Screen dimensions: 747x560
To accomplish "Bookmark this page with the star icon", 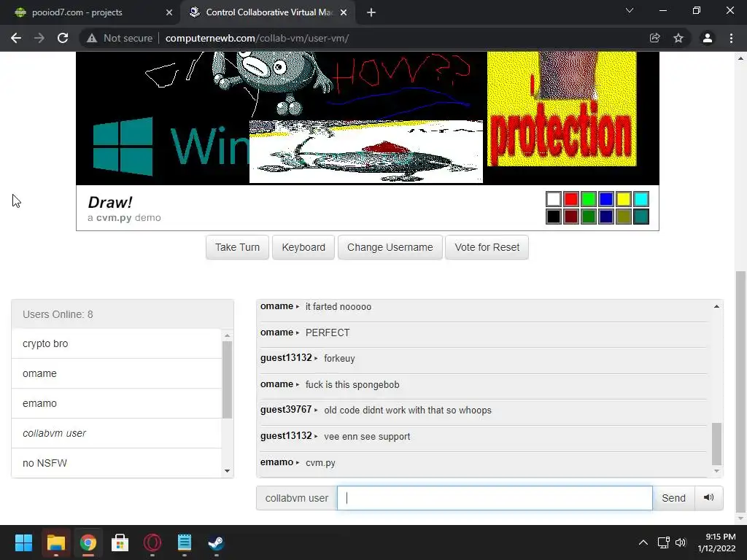I will pyautogui.click(x=678, y=38).
